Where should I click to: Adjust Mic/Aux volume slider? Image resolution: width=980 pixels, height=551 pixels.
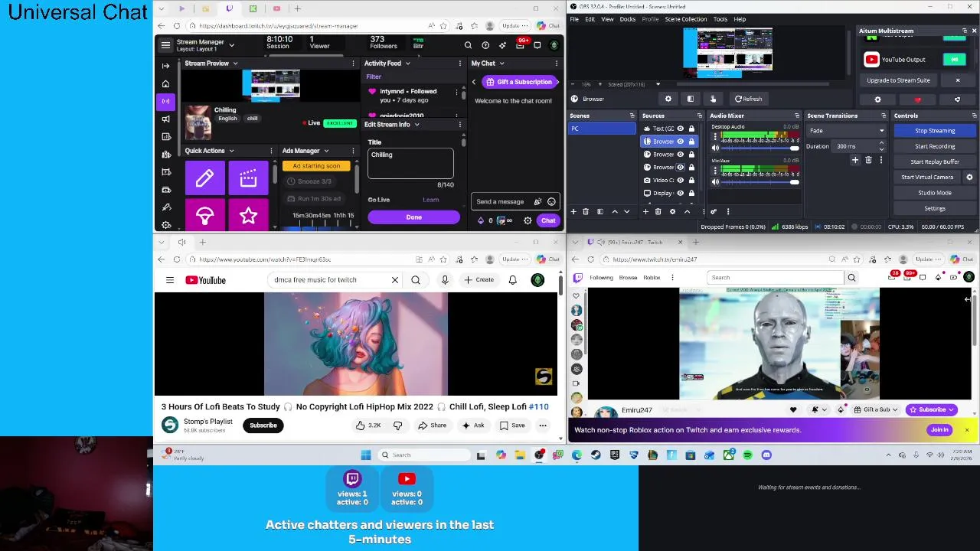point(760,182)
